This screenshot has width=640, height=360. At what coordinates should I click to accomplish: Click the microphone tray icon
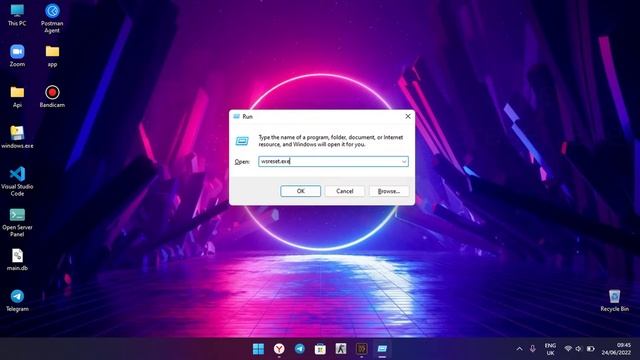pyautogui.click(x=533, y=349)
